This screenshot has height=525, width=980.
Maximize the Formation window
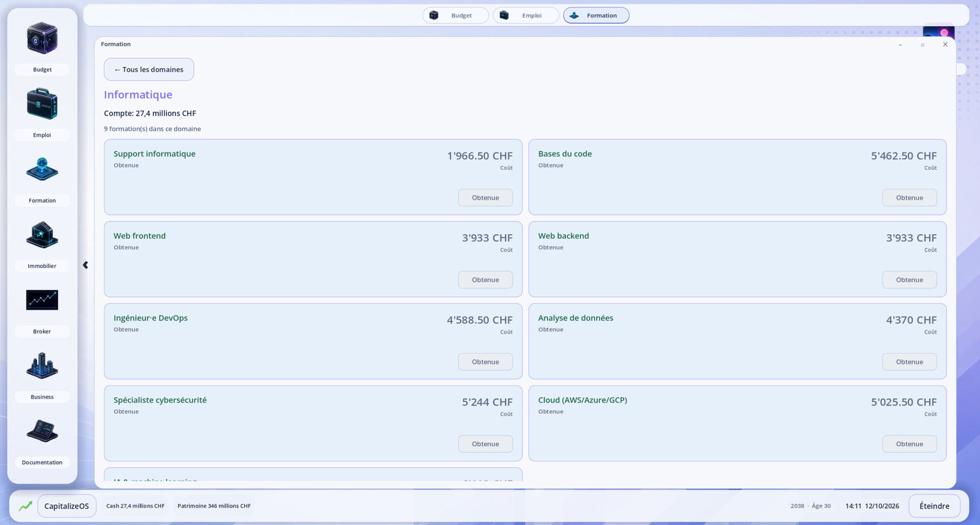(922, 45)
